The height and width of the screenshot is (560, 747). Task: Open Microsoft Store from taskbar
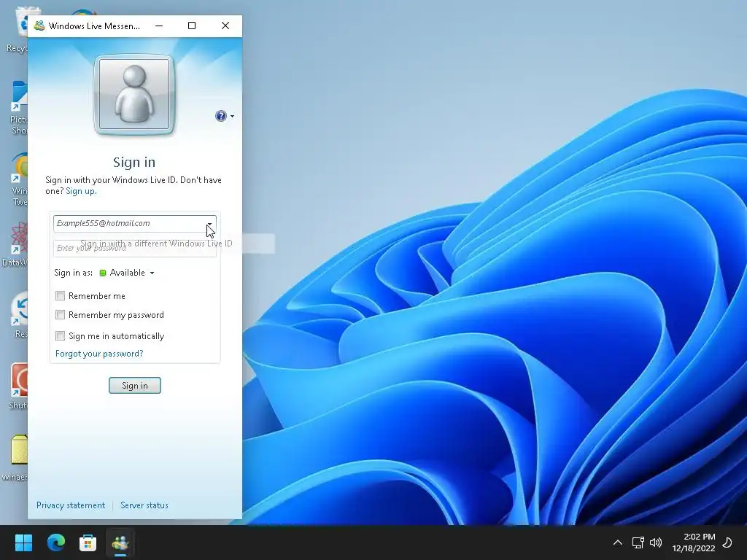tap(88, 542)
